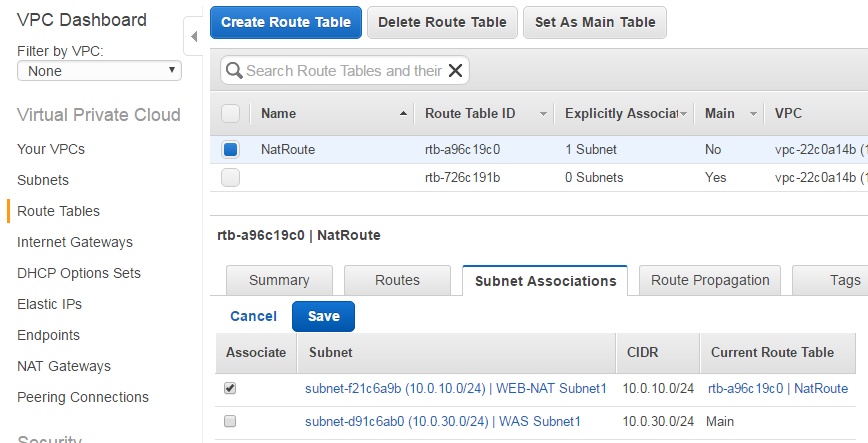Switch to the Routes tab

click(x=397, y=280)
